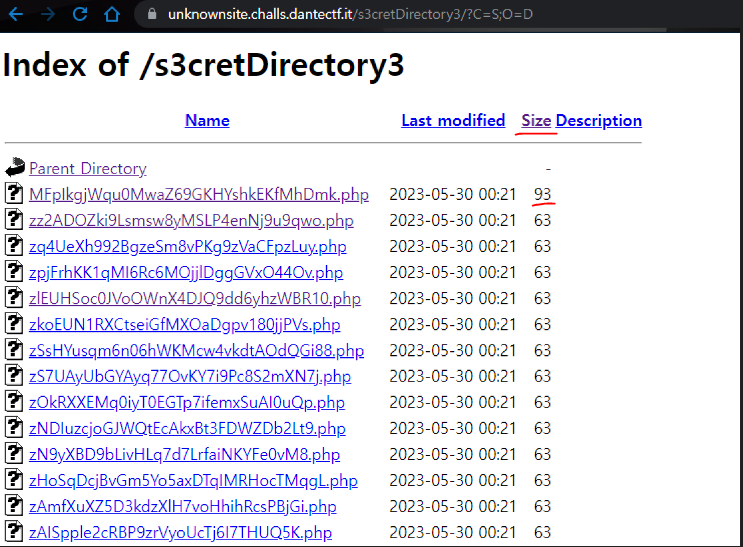Image resolution: width=743 pixels, height=547 pixels.
Task: Select the size value 93
Action: click(x=543, y=194)
